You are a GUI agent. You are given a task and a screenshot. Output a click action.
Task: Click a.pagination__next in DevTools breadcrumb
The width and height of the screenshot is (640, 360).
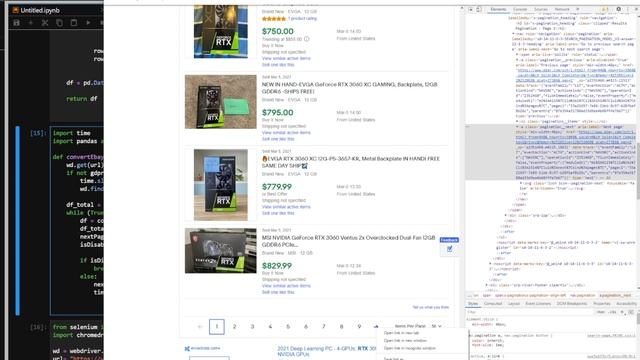[x=615, y=295]
